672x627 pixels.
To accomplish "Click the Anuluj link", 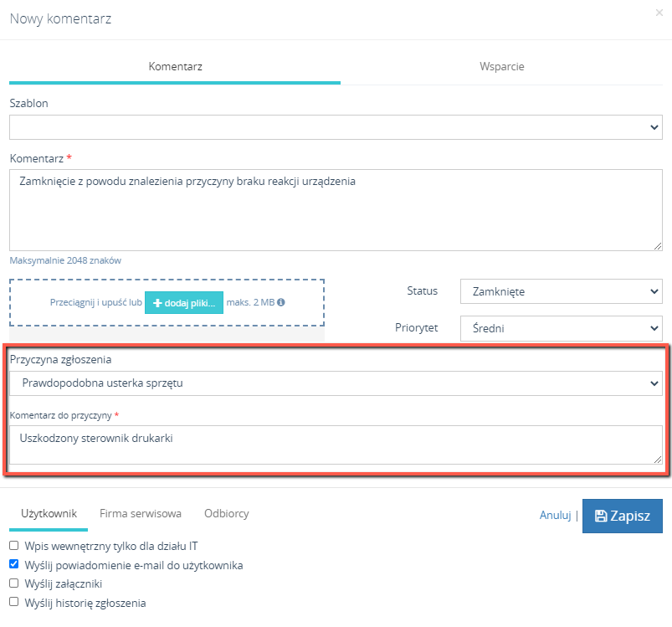I will point(555,515).
